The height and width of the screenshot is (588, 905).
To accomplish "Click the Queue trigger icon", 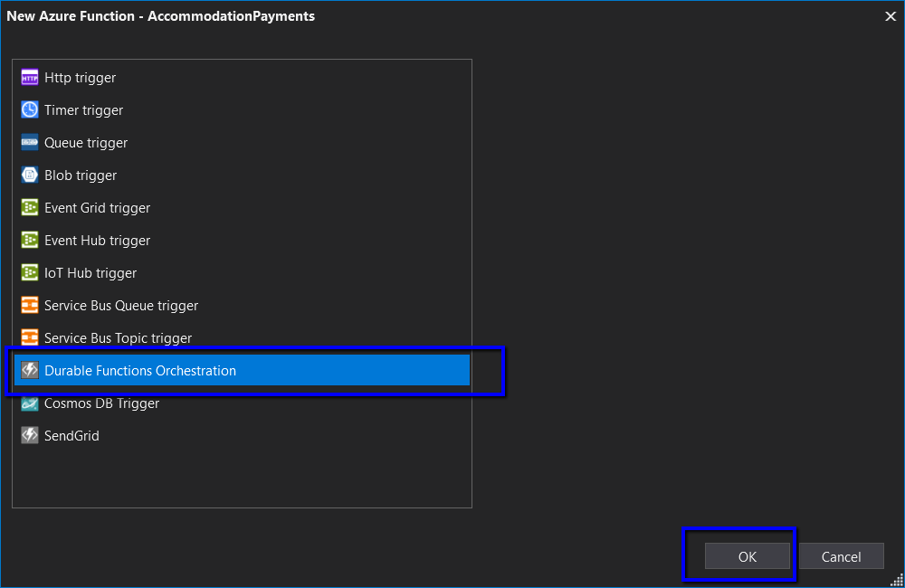I will coord(30,143).
